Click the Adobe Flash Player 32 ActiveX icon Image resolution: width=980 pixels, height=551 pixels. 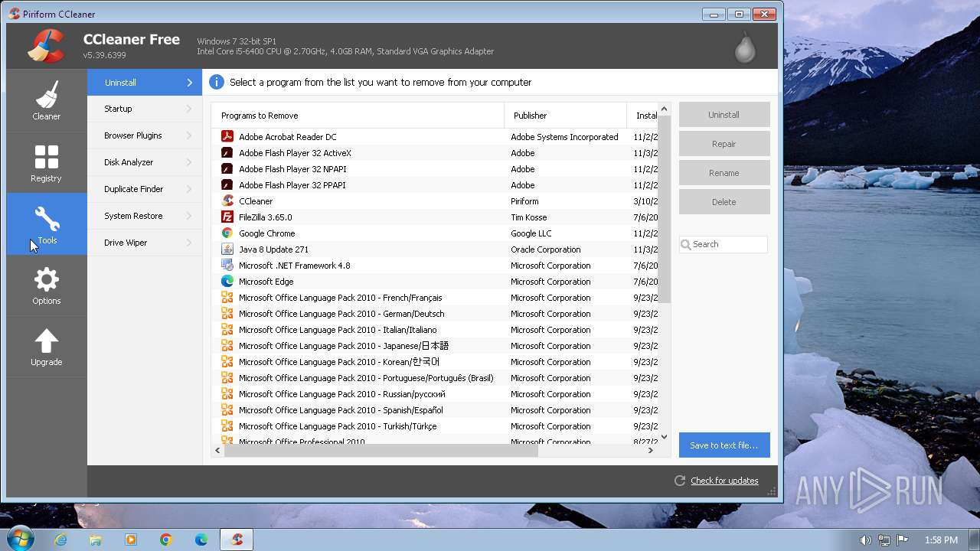[x=227, y=152]
